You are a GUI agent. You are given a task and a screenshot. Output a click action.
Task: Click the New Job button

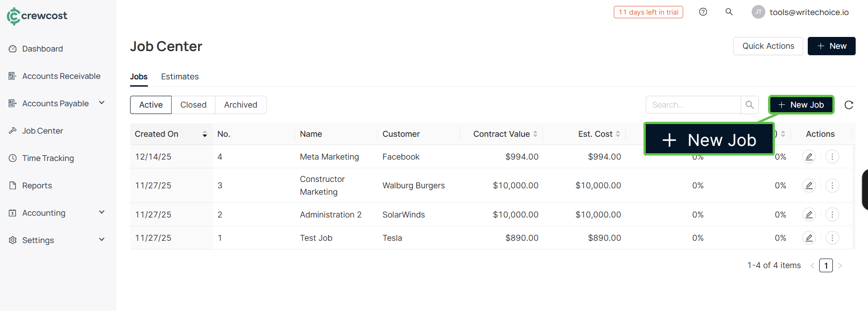(x=801, y=105)
